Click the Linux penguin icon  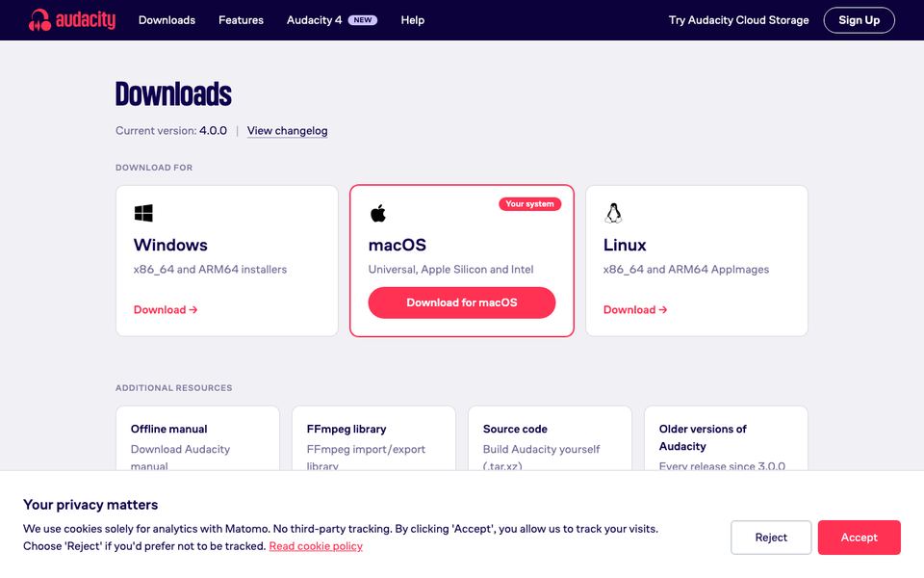coord(613,213)
